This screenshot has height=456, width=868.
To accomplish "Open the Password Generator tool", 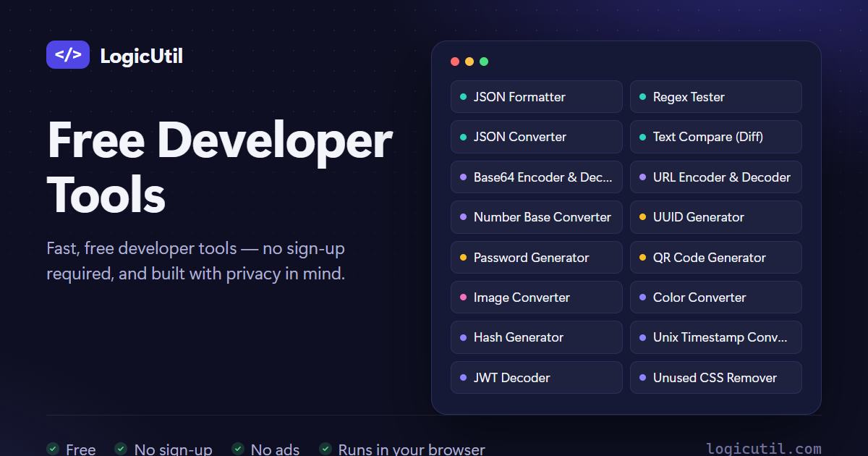I will (x=537, y=258).
